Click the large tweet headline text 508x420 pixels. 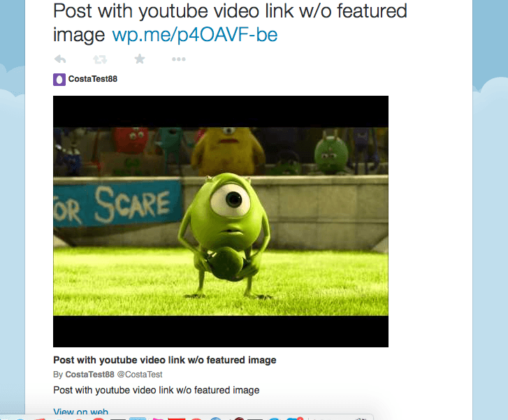[x=230, y=22]
